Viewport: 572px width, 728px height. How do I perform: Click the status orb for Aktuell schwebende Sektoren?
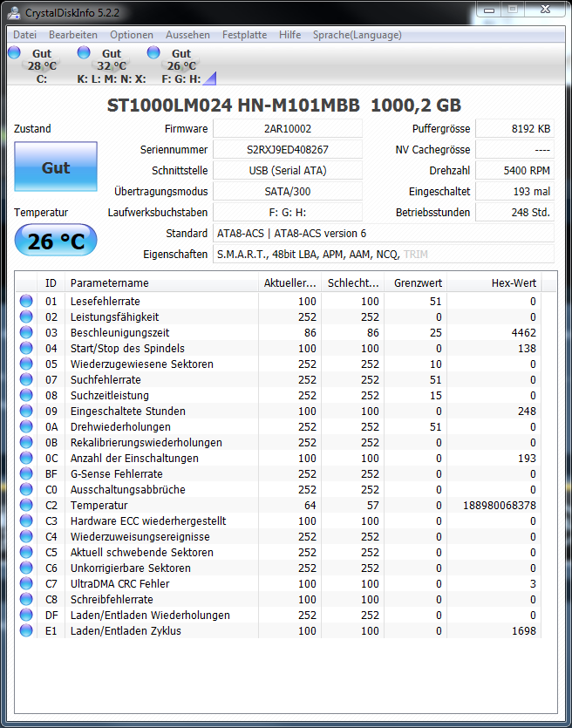(x=26, y=552)
